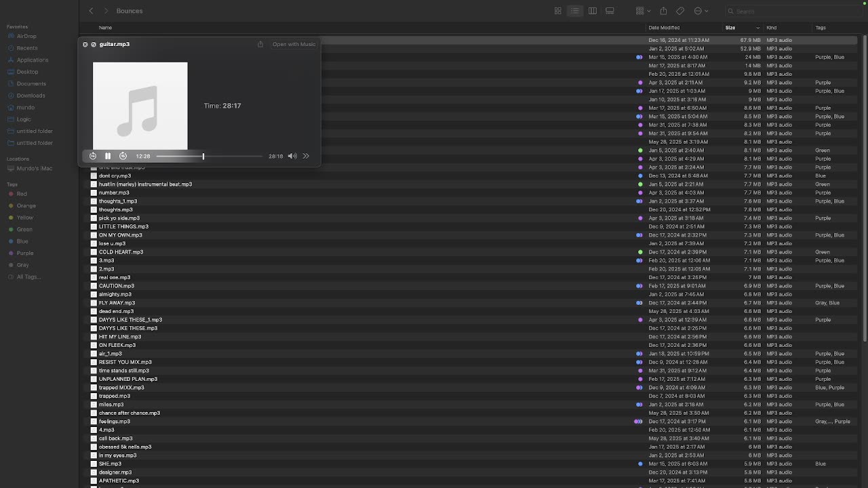Open the Logic folder in sidebar
The image size is (868, 488).
[24, 119]
